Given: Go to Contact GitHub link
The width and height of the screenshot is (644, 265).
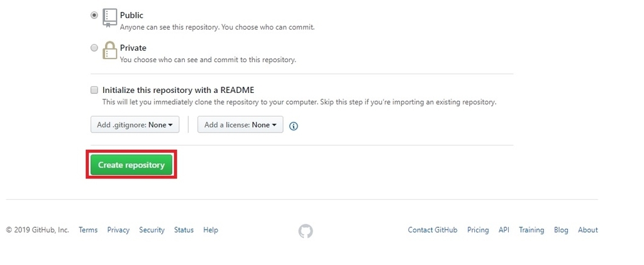Looking at the screenshot, I should click(433, 230).
